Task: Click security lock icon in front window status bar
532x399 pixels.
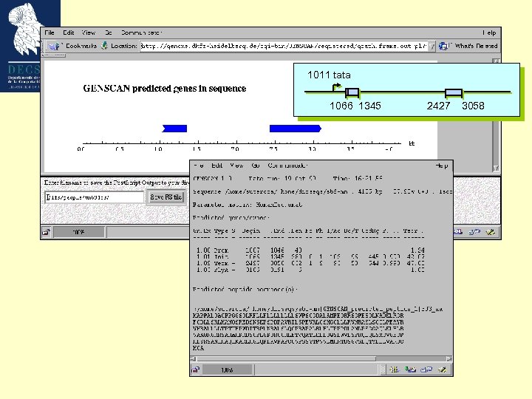Action: (195, 370)
